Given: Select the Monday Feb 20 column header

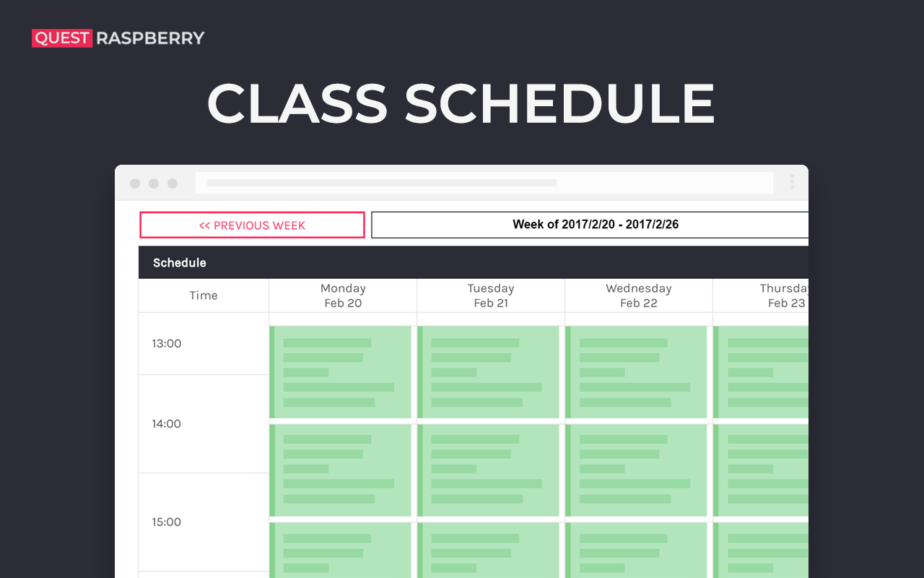Looking at the screenshot, I should pyautogui.click(x=343, y=296).
